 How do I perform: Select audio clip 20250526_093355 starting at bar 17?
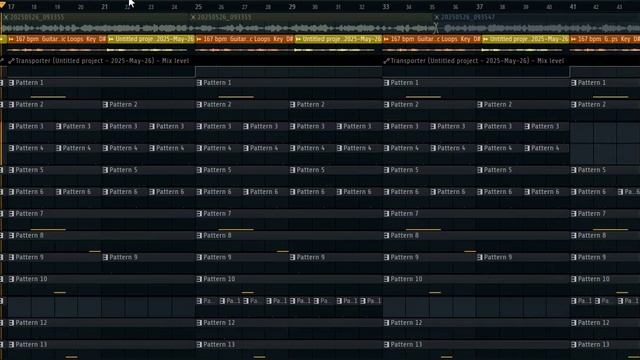click(96, 24)
